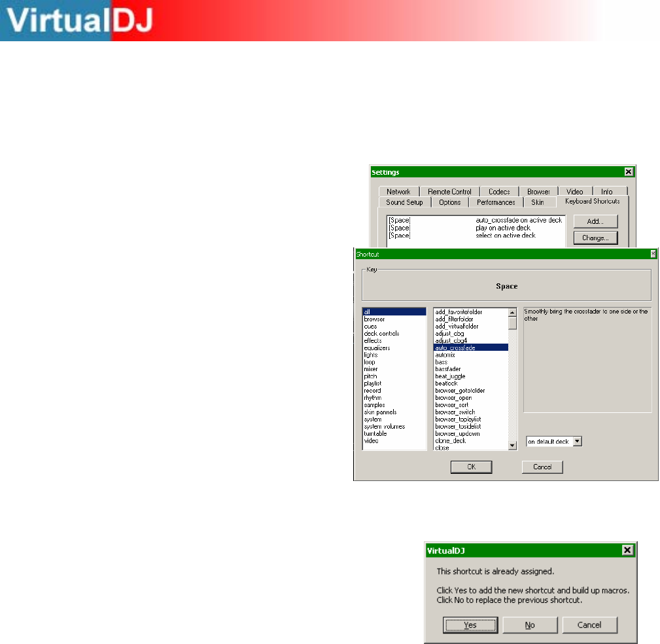Image resolution: width=660 pixels, height=644 pixels.
Task: Open the Network tab in Settings
Action: 398,192
